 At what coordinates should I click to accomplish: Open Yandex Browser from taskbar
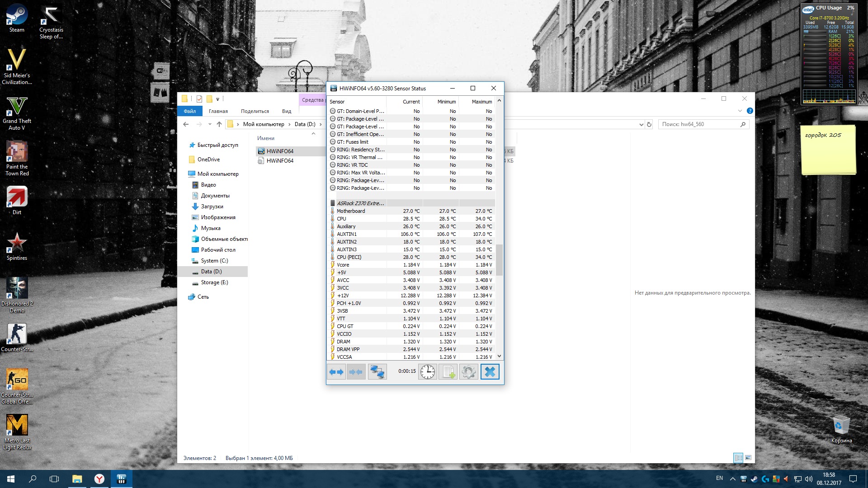point(99,479)
